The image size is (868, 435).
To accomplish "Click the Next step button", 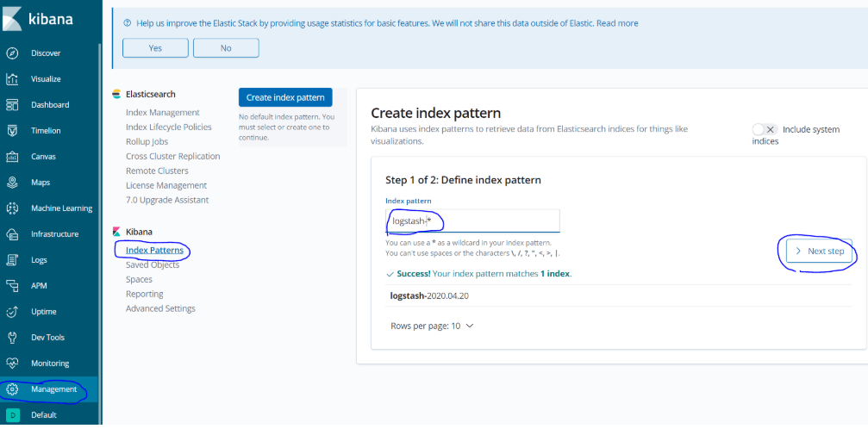I will tap(819, 252).
